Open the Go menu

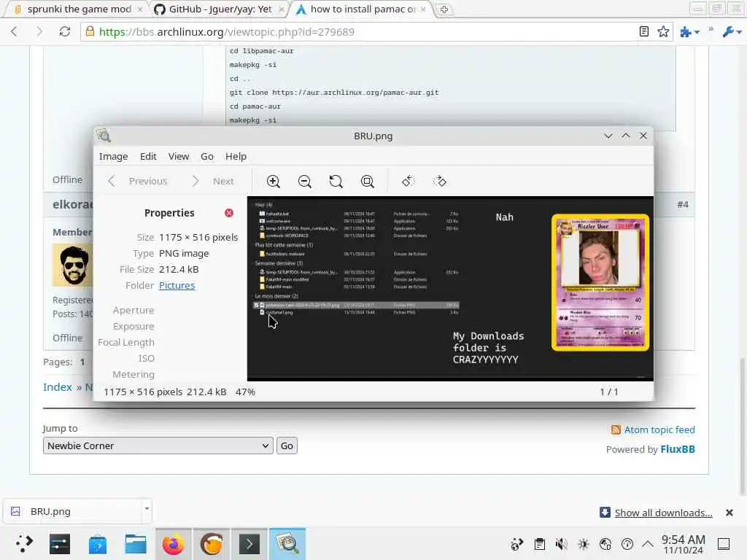click(206, 157)
